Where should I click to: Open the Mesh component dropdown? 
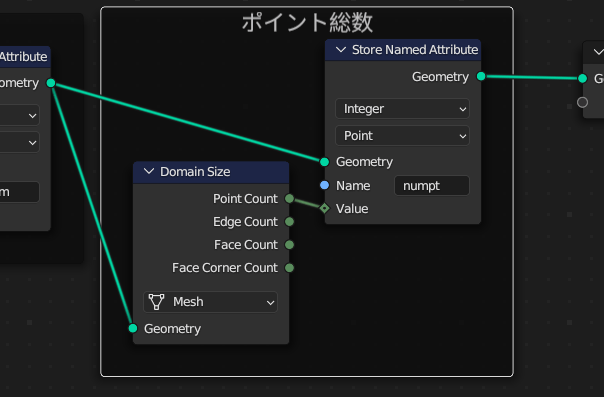tap(210, 302)
